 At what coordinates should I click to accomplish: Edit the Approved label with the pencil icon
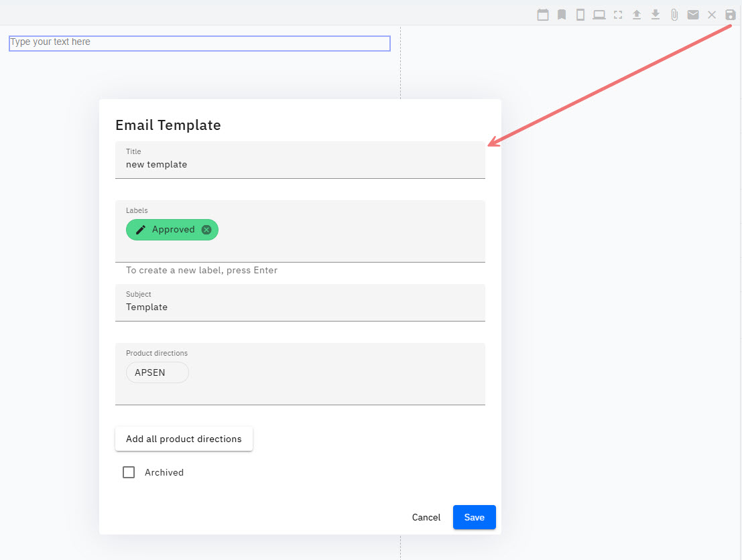(x=141, y=229)
